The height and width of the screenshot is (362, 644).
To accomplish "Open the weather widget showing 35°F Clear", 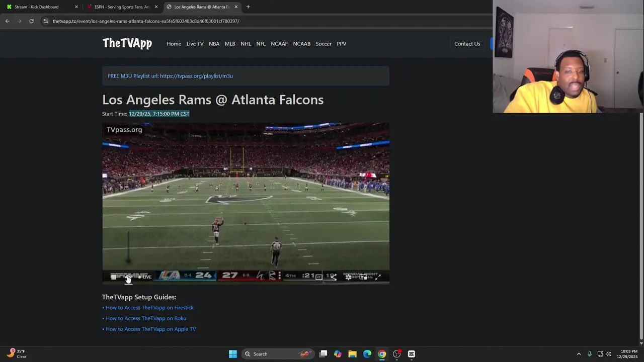I will tap(16, 354).
